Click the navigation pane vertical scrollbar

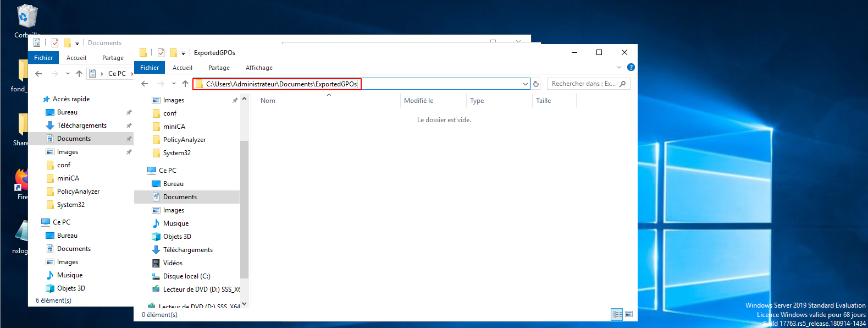pos(244,209)
